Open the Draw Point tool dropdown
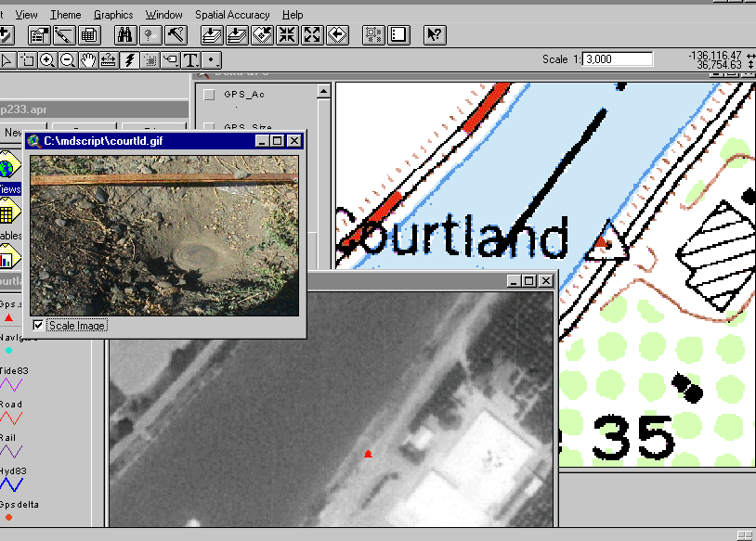 click(x=213, y=60)
